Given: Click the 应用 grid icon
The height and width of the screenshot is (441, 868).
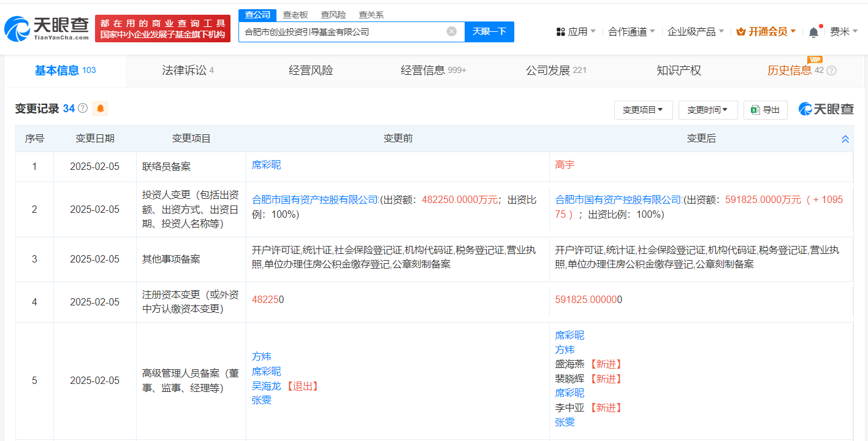Looking at the screenshot, I should click(560, 32).
